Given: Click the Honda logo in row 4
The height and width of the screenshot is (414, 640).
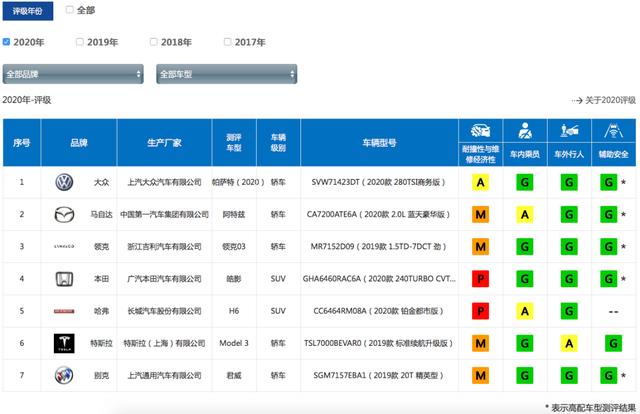Looking at the screenshot, I should [64, 279].
